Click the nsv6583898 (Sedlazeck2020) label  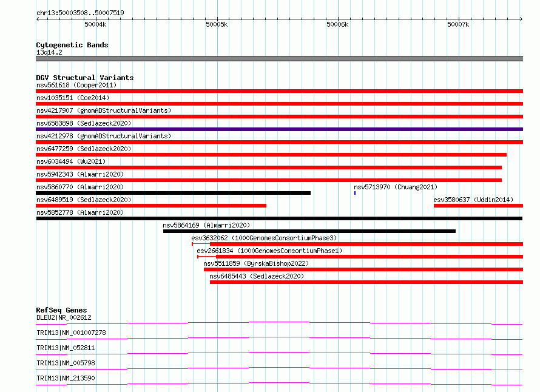[84, 123]
